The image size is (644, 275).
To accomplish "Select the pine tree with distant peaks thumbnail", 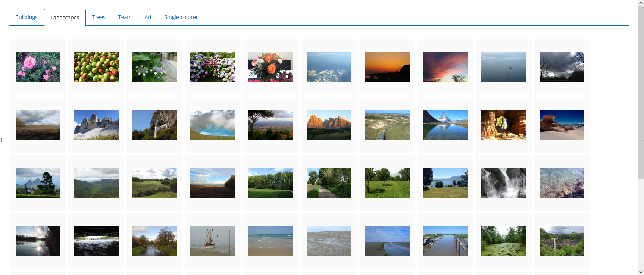I will 38,183.
